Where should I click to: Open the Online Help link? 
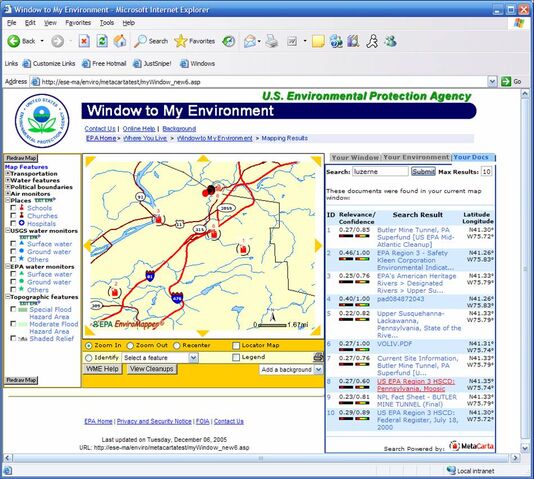pyautogui.click(x=139, y=129)
